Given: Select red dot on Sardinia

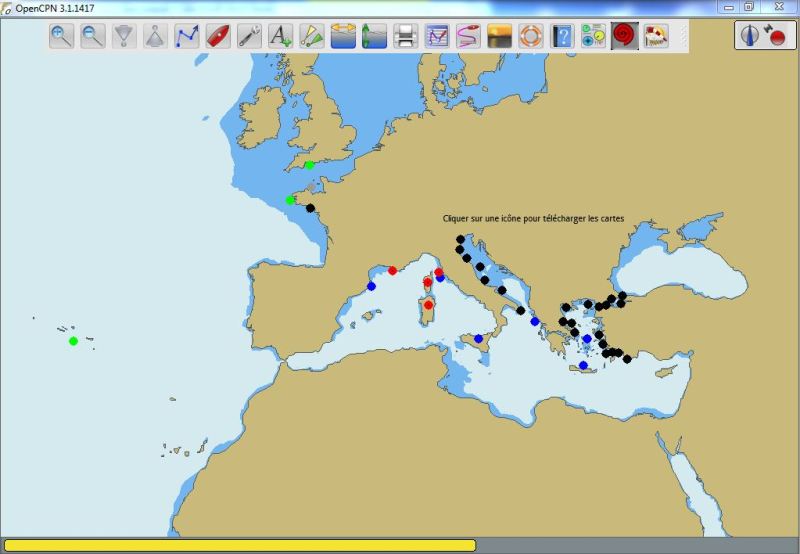Looking at the screenshot, I should [x=429, y=305].
